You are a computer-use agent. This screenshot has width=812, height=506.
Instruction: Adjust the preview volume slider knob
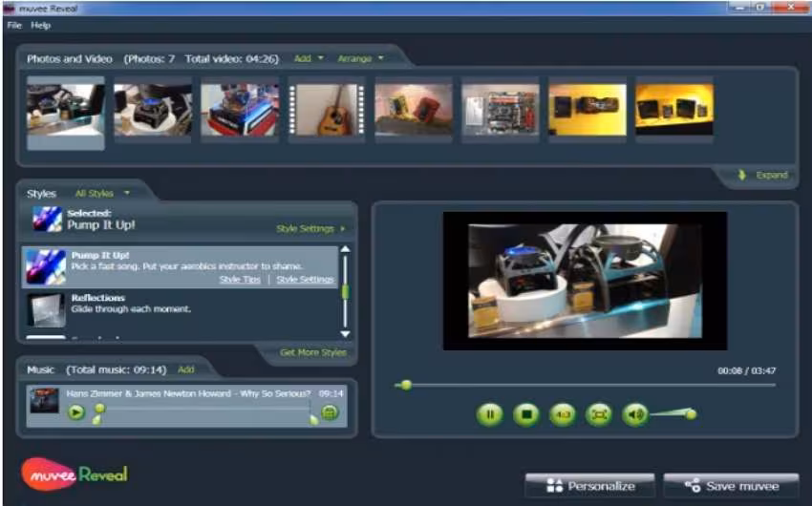tap(691, 414)
